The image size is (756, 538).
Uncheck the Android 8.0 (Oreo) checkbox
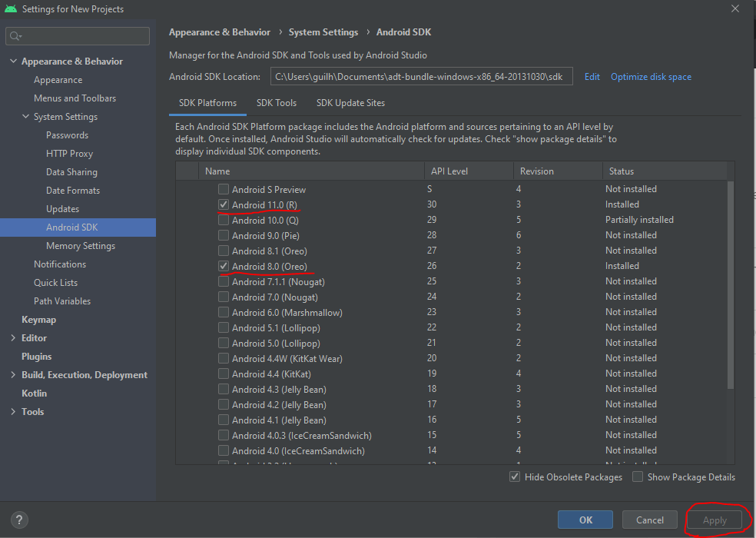(x=224, y=266)
